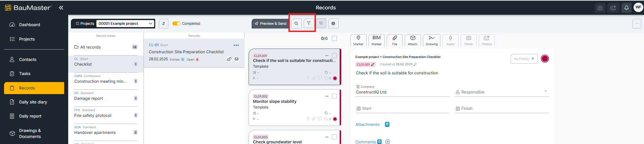
Task: Collapse the BauMaster sidebar with double chevron
Action: pyautogui.click(x=61, y=8)
